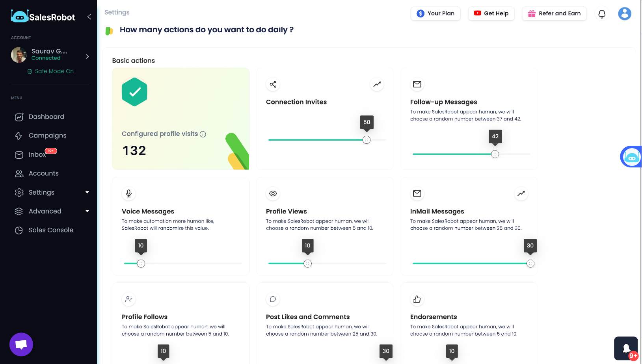The image size is (642, 364).
Task: Click the trend chart icon on Connection Invites
Action: point(377,84)
